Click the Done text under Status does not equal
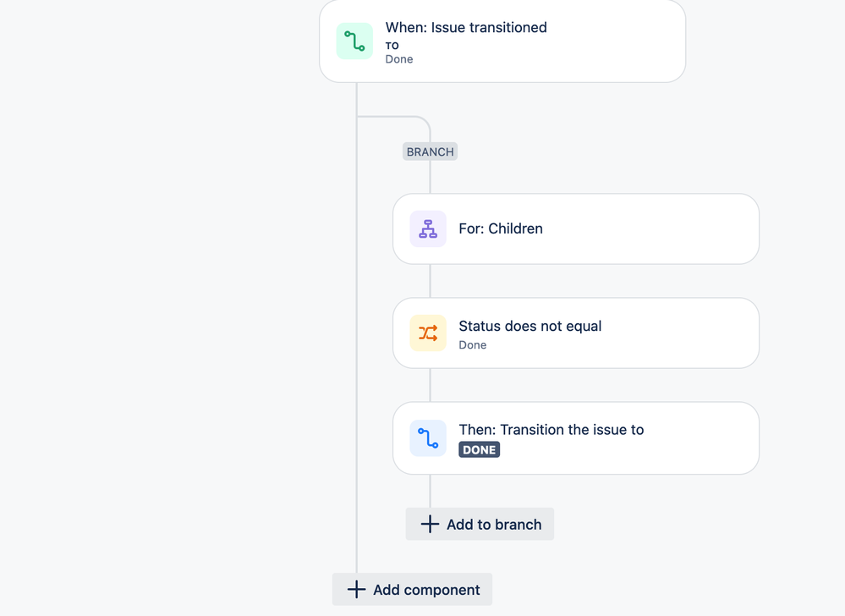 click(x=473, y=345)
